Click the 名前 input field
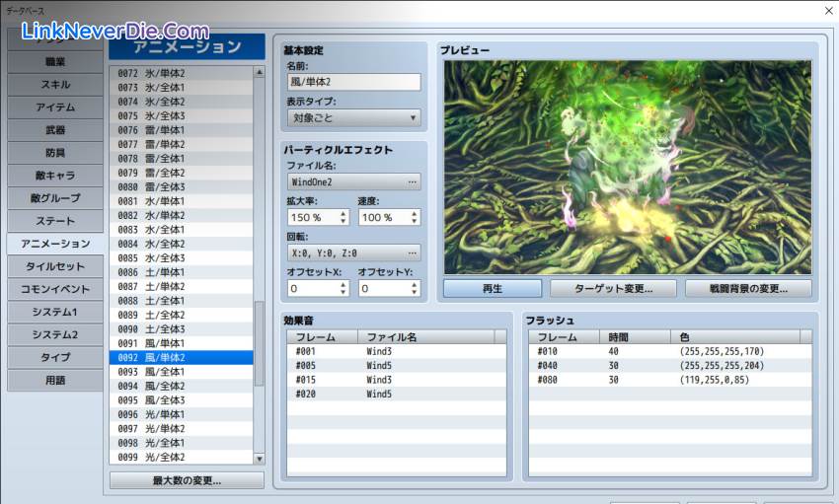The height and width of the screenshot is (504, 839). tap(354, 83)
